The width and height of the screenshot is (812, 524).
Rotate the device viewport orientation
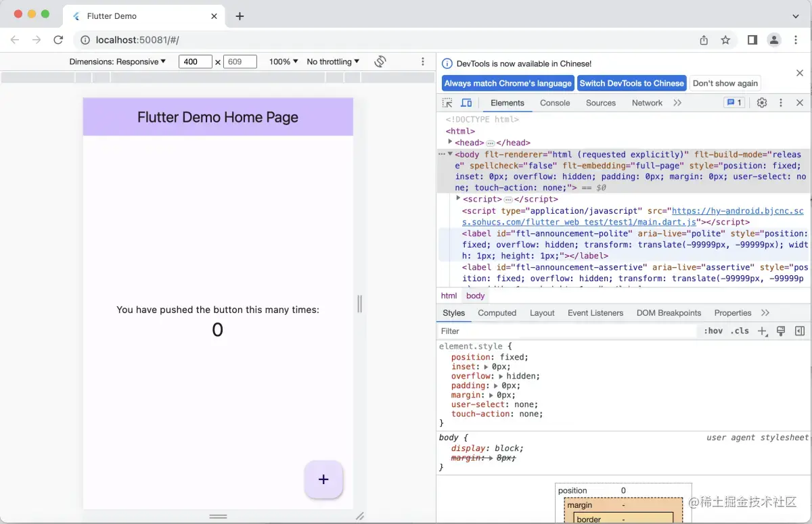pyautogui.click(x=380, y=62)
